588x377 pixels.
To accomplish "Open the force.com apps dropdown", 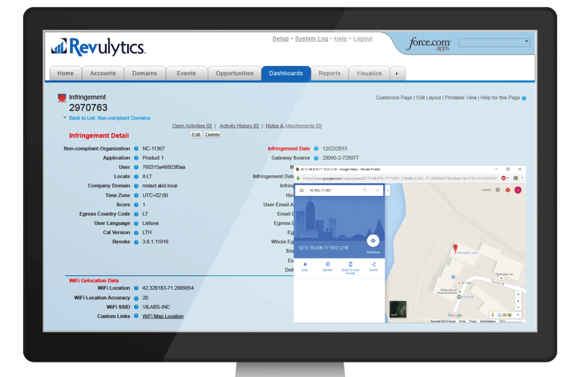I will (495, 42).
